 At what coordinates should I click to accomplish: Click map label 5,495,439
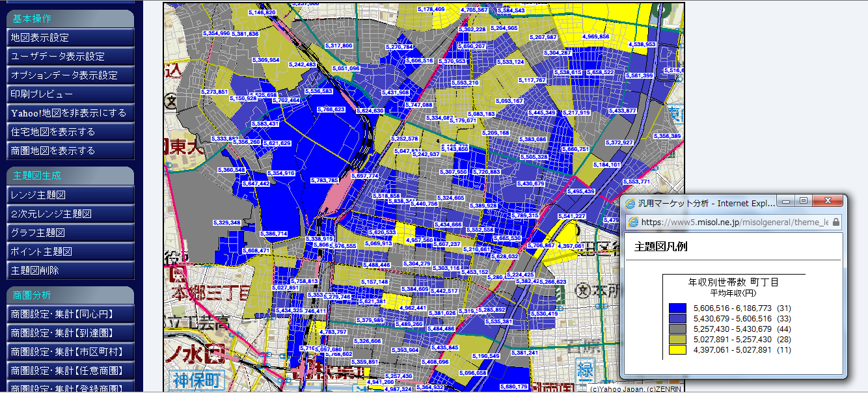coord(580,191)
